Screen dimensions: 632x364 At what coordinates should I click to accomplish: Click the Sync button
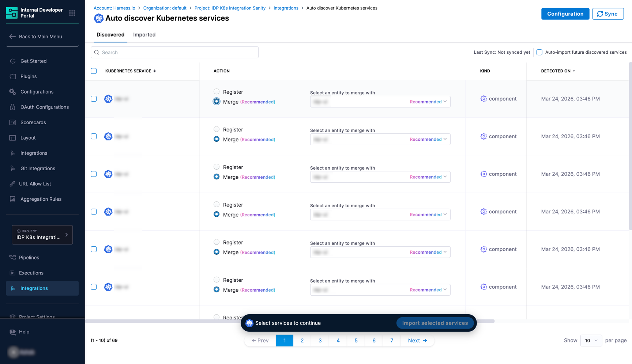608,14
